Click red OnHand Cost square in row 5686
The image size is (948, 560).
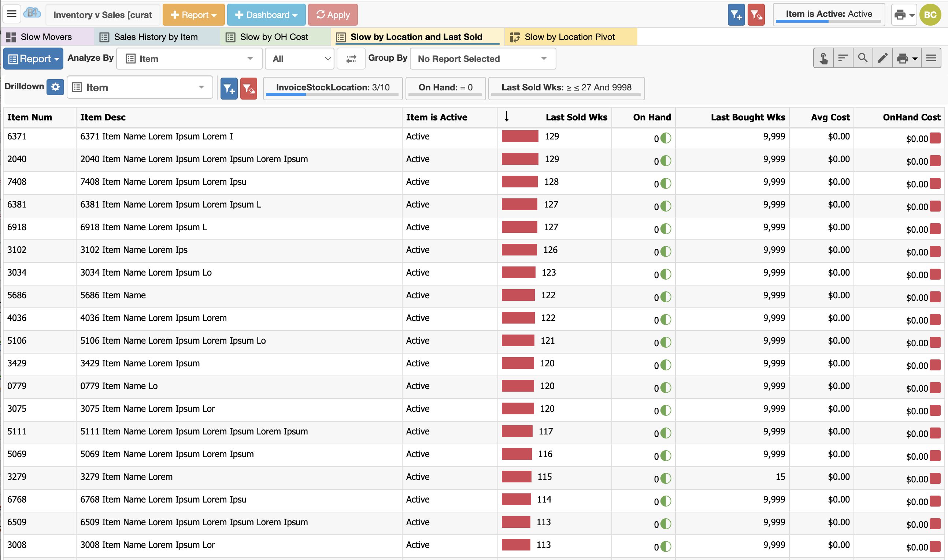935,297
